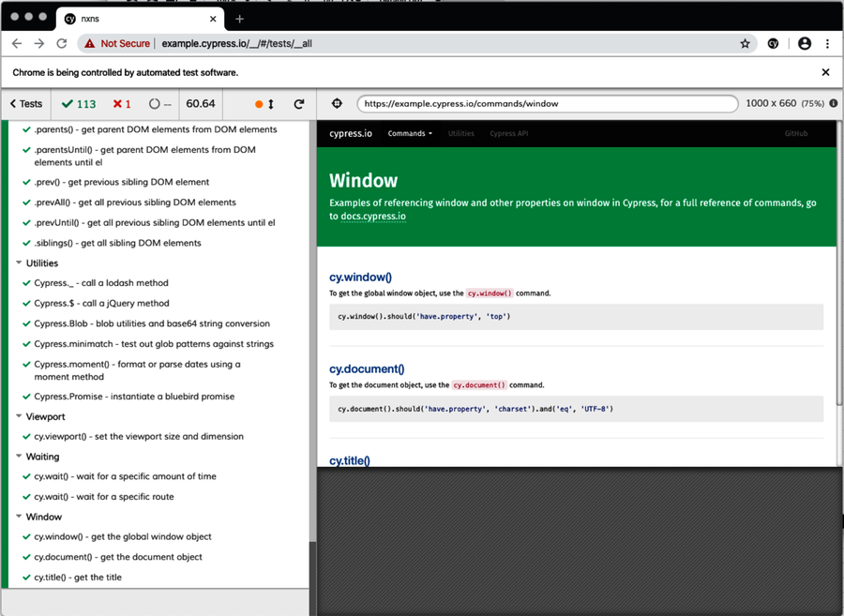
Task: Click the 60.64 elapsed time
Action: coord(201,104)
